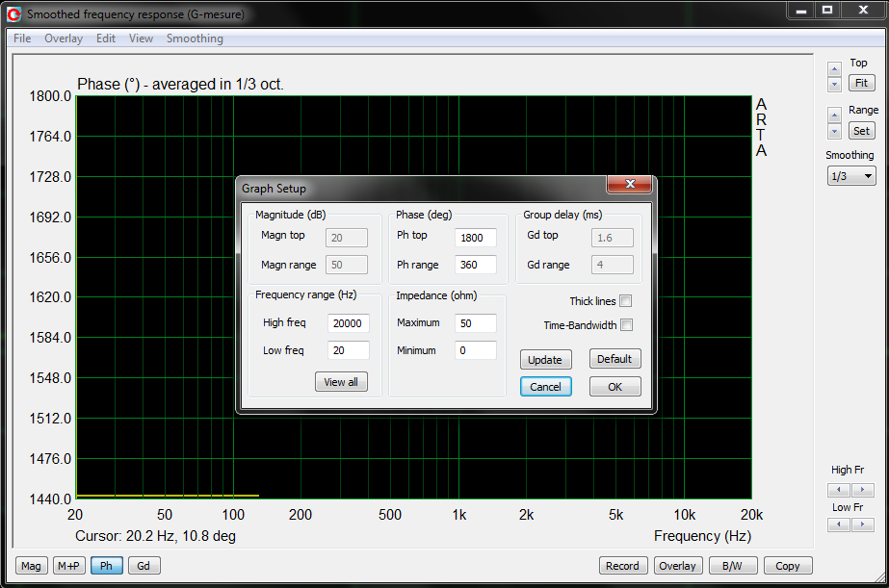Confirm Graph Setup with OK
The height and width of the screenshot is (588, 889).
pyautogui.click(x=614, y=387)
